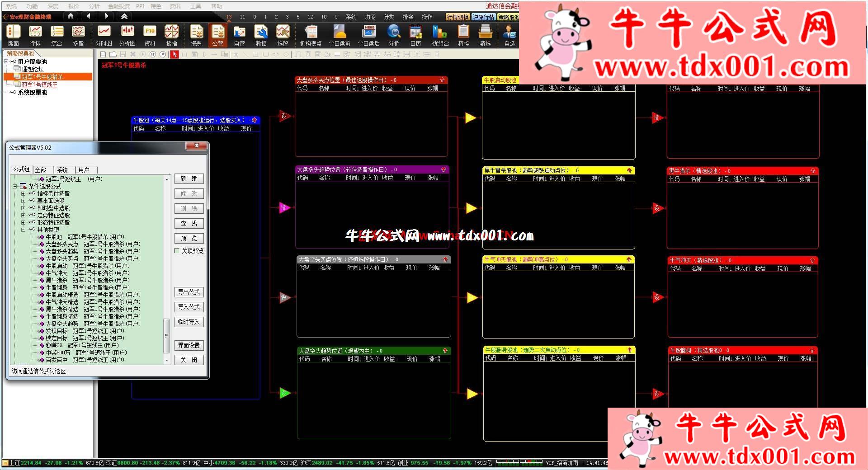
Task: Switch to the 公式组 tab
Action: [21, 169]
